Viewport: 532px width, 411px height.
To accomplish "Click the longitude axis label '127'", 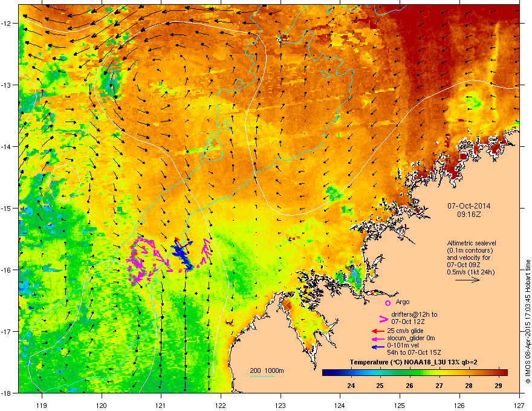I will [519, 405].
